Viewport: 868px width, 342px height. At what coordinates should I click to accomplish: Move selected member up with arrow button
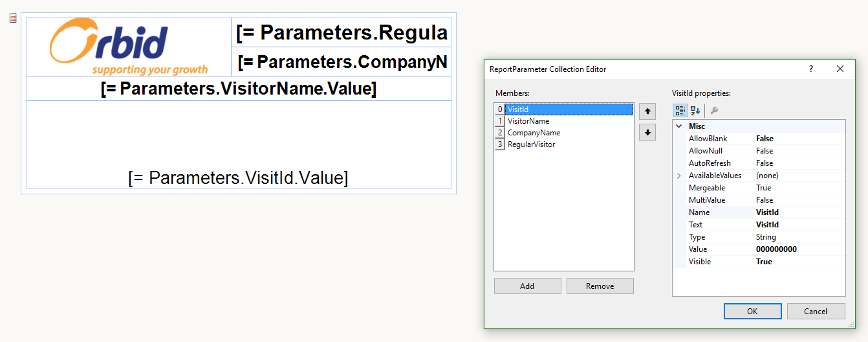(647, 111)
